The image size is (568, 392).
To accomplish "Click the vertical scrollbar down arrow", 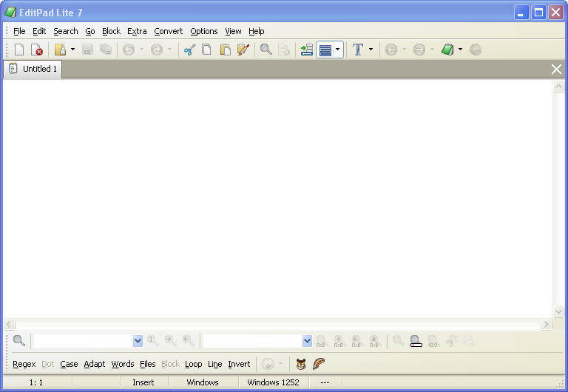I will [x=558, y=311].
